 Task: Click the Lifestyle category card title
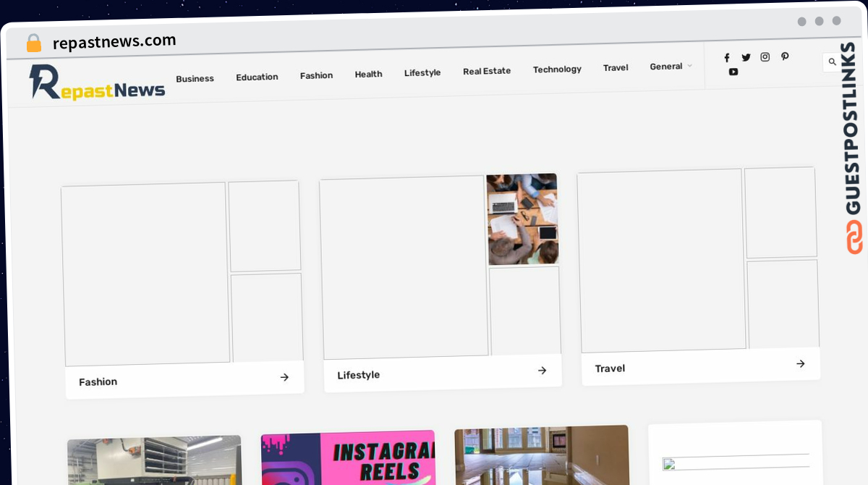pos(358,375)
